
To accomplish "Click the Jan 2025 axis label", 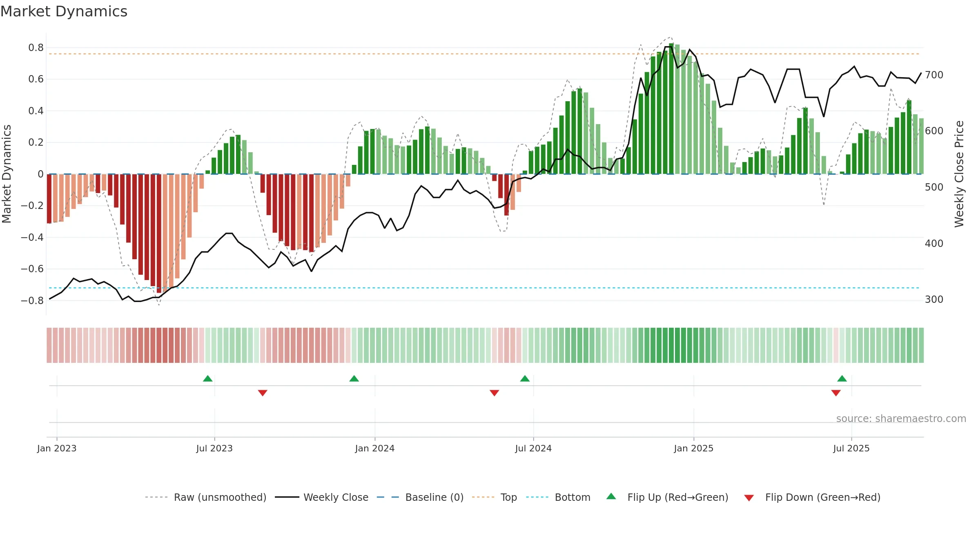I will point(694,448).
